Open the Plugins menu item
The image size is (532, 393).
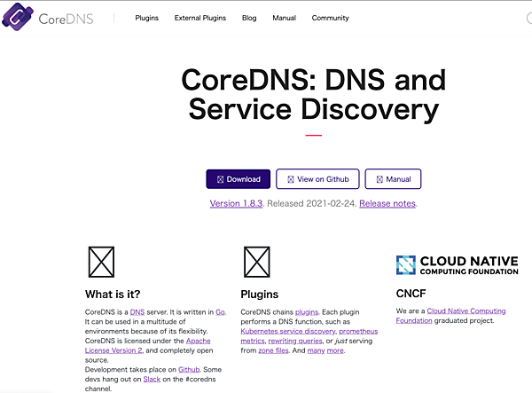[x=146, y=18]
